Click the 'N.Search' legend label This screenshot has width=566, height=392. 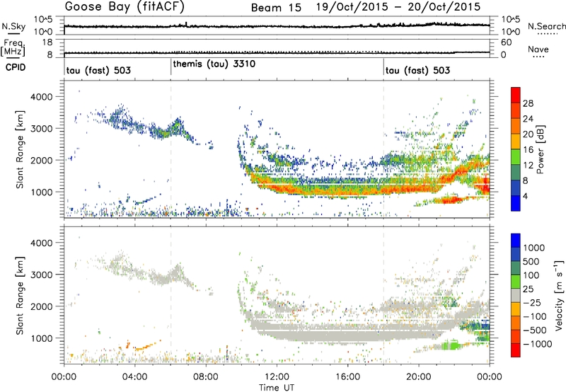pos(547,26)
